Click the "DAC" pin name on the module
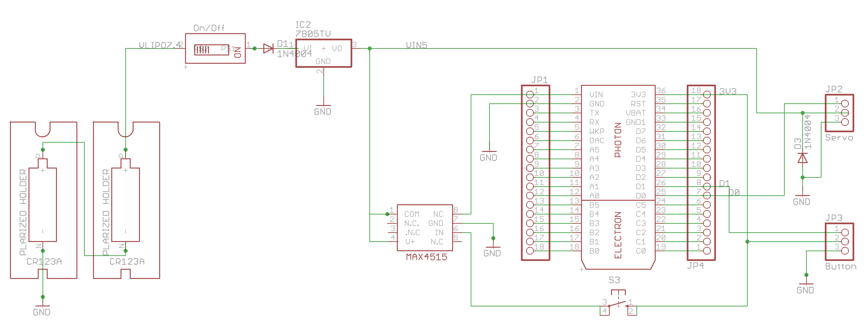 (597, 140)
